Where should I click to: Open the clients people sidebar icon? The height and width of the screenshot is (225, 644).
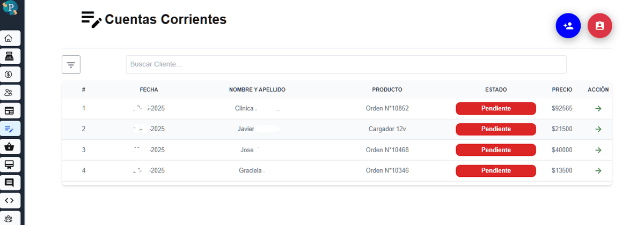(x=9, y=93)
